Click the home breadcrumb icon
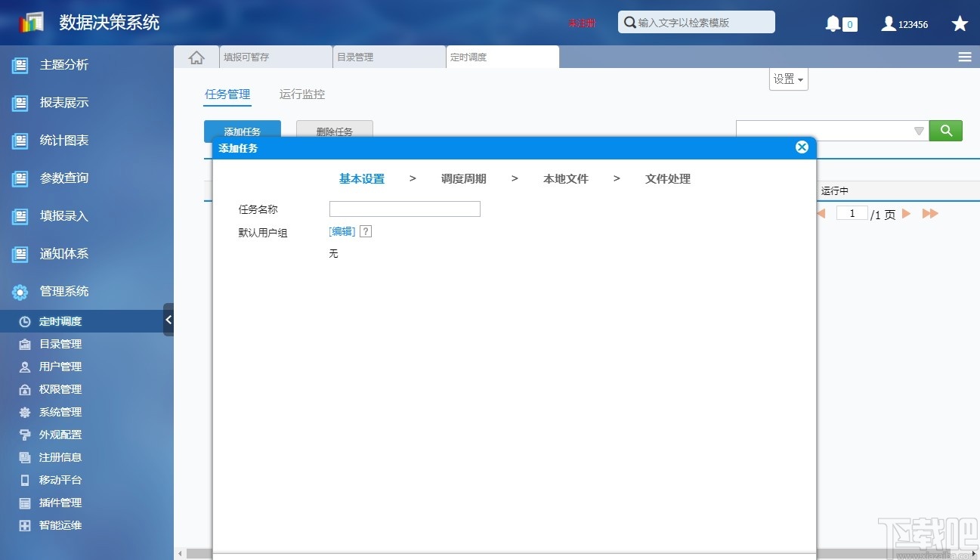 pos(195,56)
